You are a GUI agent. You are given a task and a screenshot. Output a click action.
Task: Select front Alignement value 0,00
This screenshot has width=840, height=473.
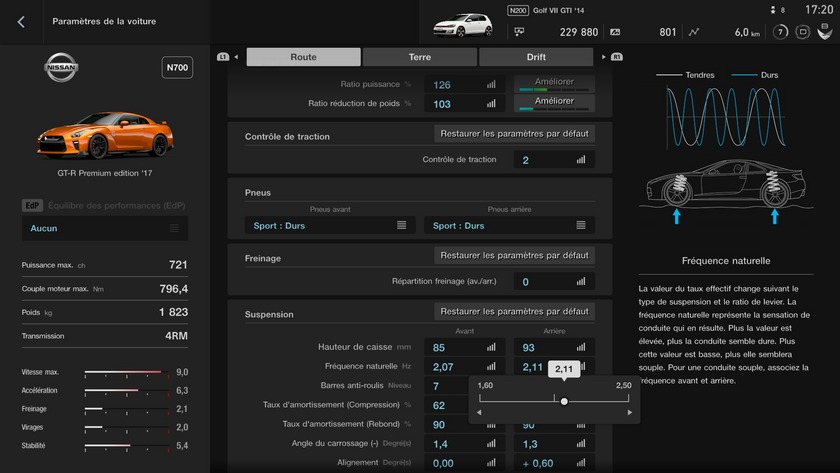tap(443, 463)
